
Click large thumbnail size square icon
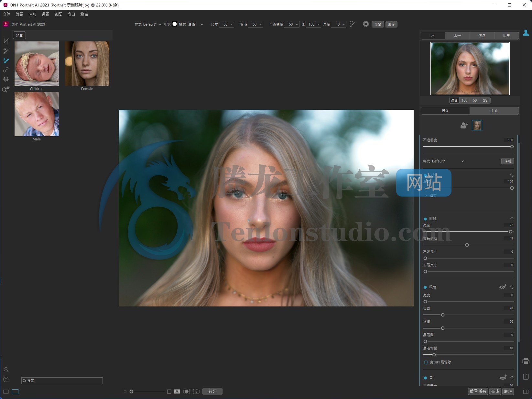coord(169,392)
